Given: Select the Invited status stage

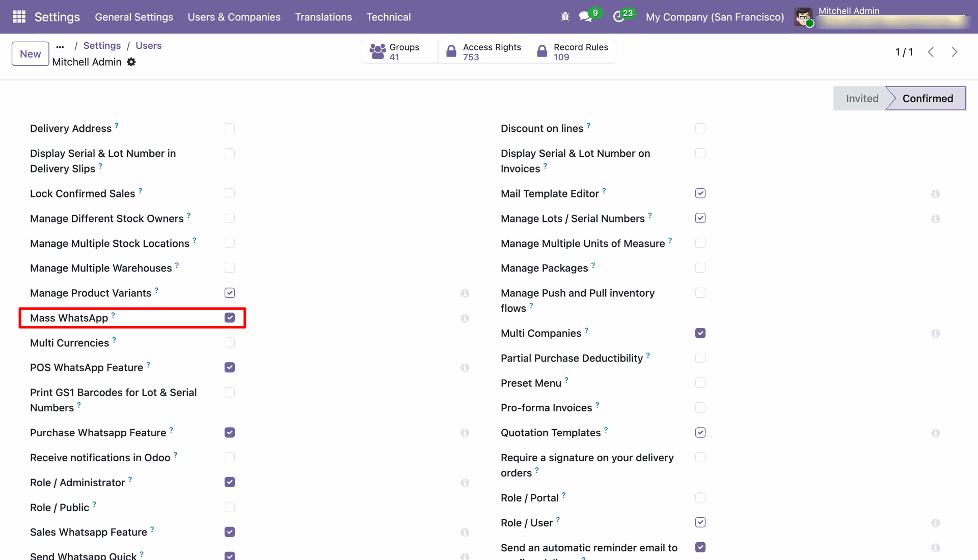Looking at the screenshot, I should [862, 98].
